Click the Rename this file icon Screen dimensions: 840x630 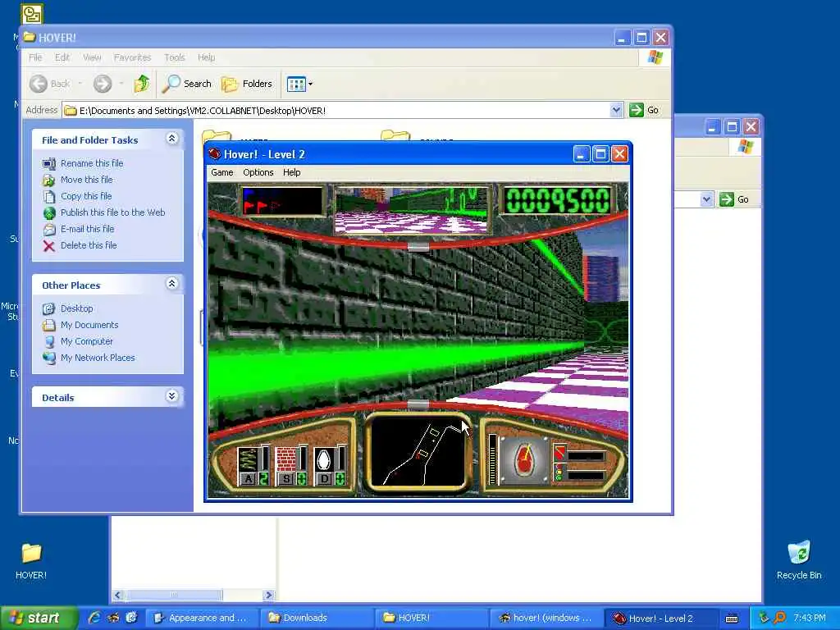coord(48,163)
